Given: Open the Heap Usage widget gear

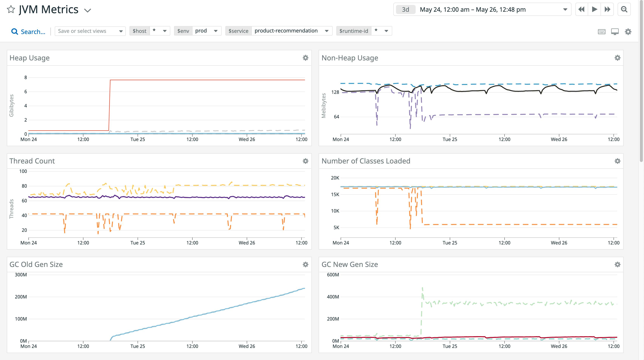Looking at the screenshot, I should [306, 58].
